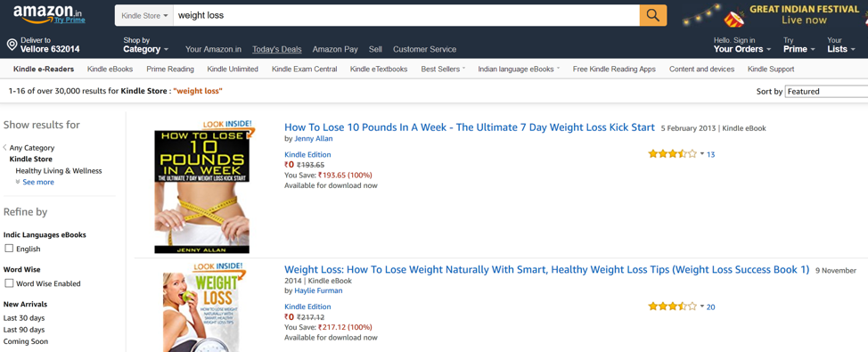Open author Jenny Allan's link
This screenshot has width=868, height=352.
coord(314,138)
